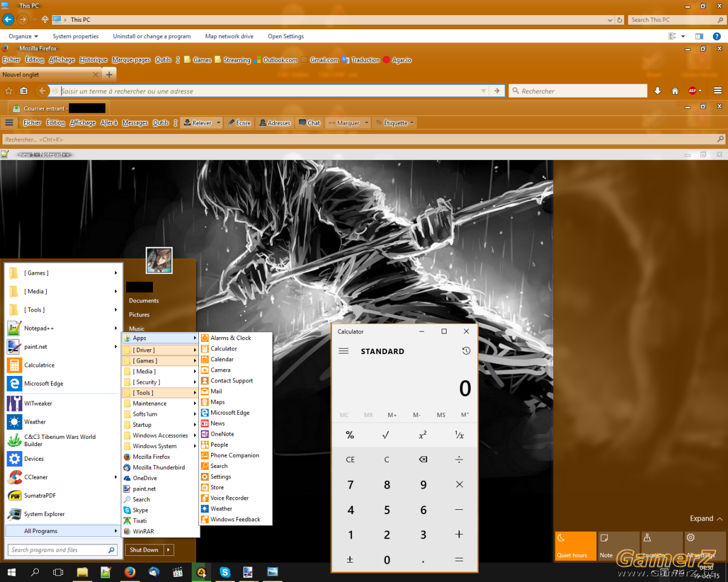Image resolution: width=728 pixels, height=582 pixels.
Task: Click taskbar Task View icon
Action: [58, 572]
